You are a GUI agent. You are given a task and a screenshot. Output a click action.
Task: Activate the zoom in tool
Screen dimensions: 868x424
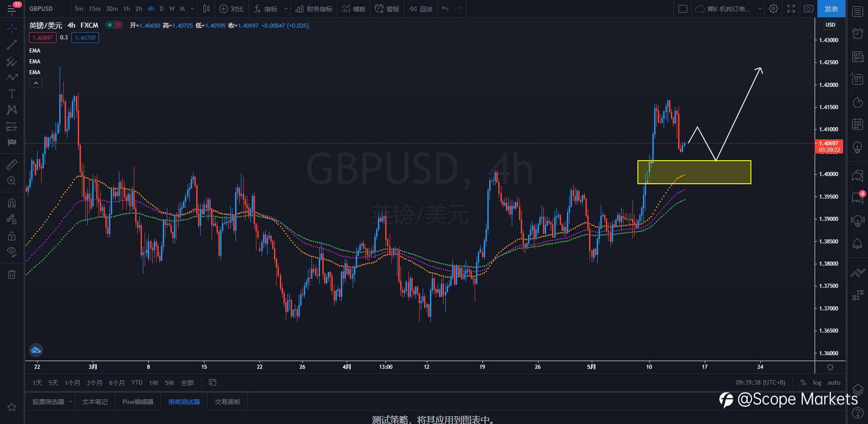pos(12,181)
